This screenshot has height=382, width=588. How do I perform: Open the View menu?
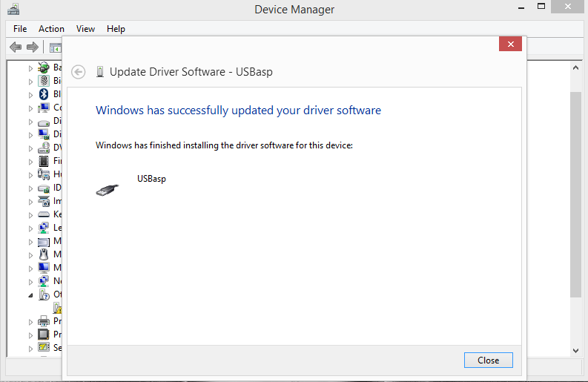(x=85, y=29)
